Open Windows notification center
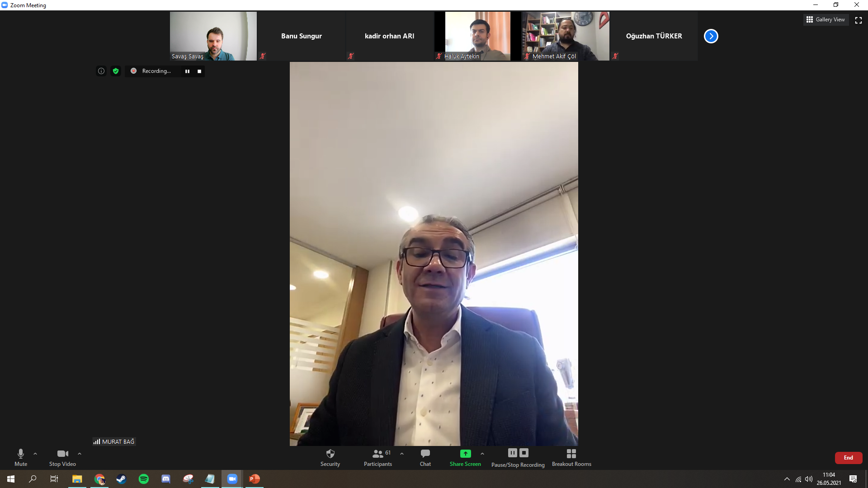 tap(853, 479)
